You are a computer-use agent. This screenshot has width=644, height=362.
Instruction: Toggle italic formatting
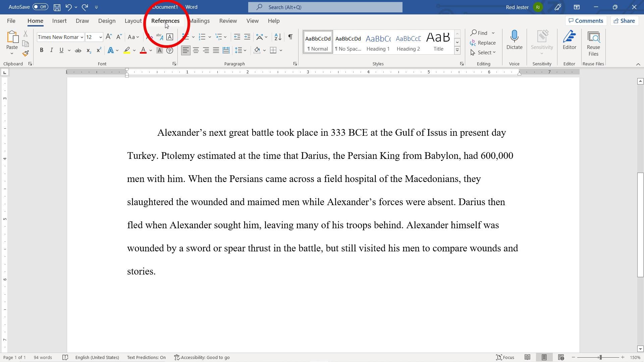[51, 50]
